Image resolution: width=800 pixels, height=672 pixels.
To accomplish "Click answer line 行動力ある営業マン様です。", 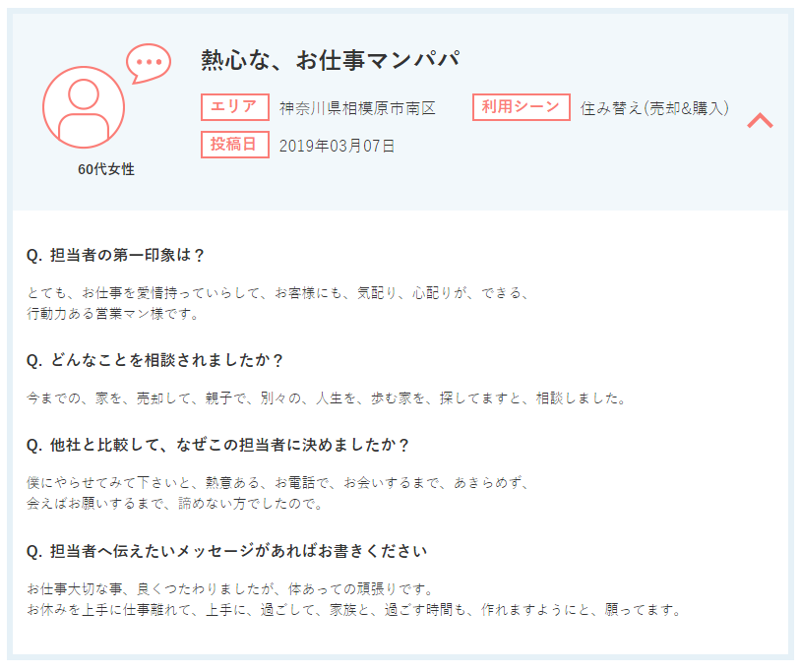I will [113, 313].
